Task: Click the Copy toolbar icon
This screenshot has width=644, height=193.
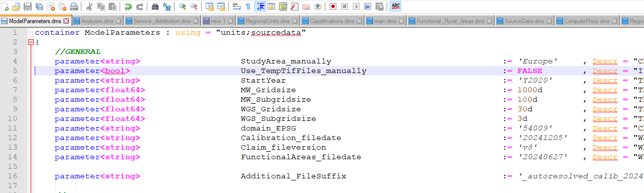Action: (x=101, y=7)
